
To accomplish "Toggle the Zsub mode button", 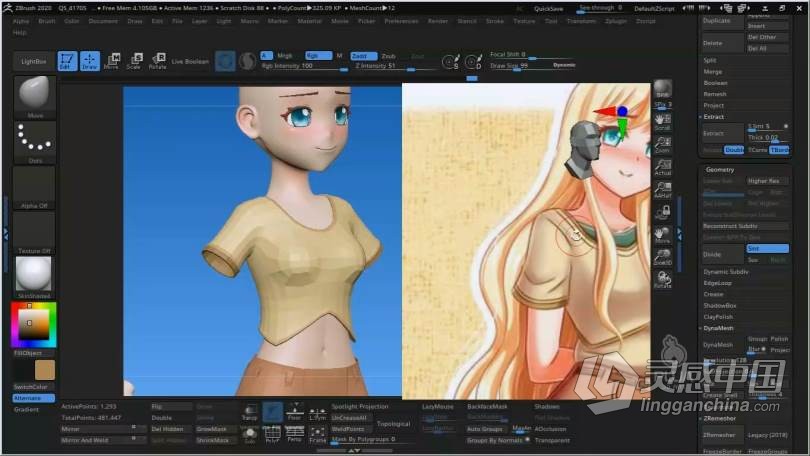I will point(388,56).
